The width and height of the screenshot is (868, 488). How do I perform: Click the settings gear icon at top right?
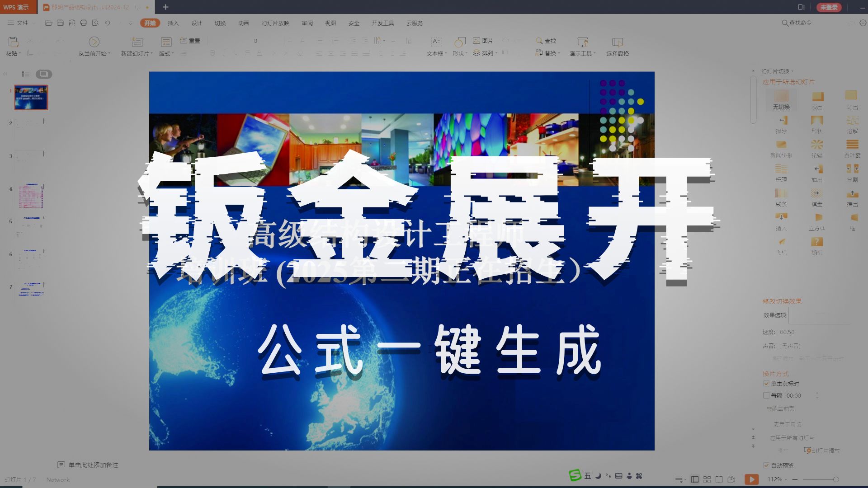(863, 23)
